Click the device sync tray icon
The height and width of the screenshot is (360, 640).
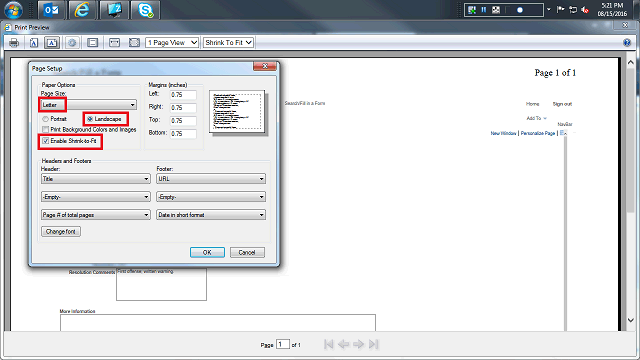[573, 9]
